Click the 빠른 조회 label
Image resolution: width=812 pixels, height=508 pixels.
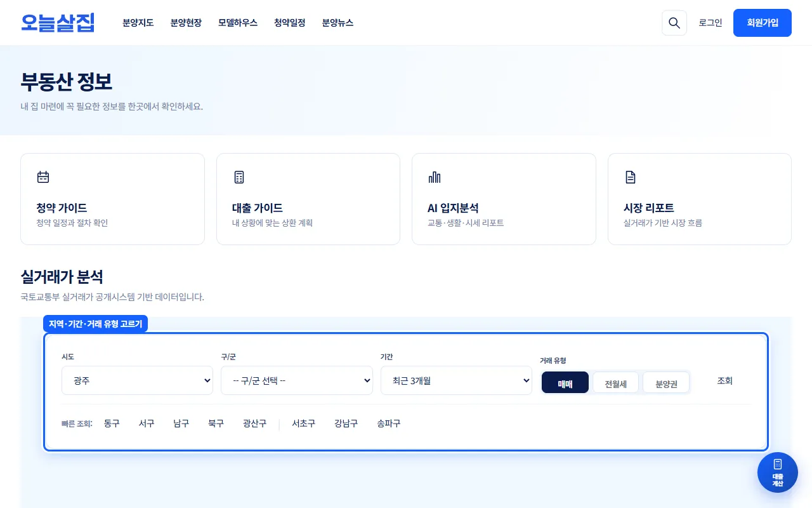click(x=77, y=424)
